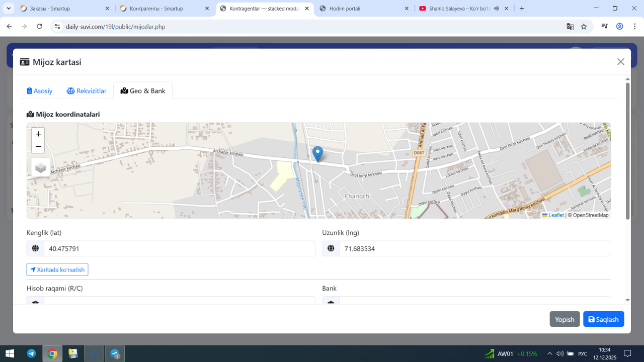Click the Uzunlik (lng) input field
This screenshot has height=362, width=644.
click(x=475, y=248)
